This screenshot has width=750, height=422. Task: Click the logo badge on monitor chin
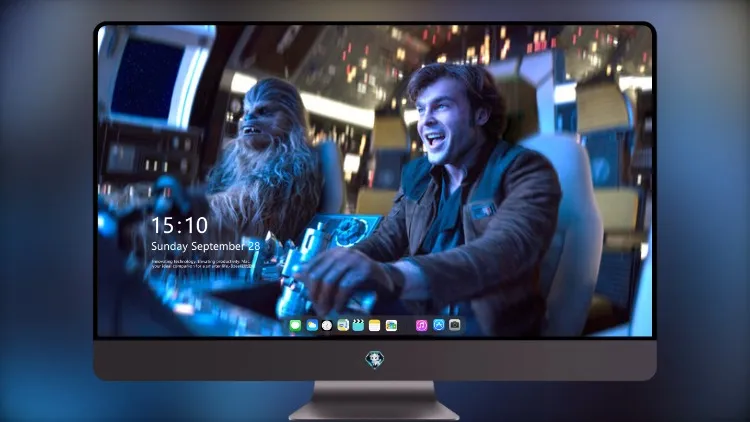(375, 359)
